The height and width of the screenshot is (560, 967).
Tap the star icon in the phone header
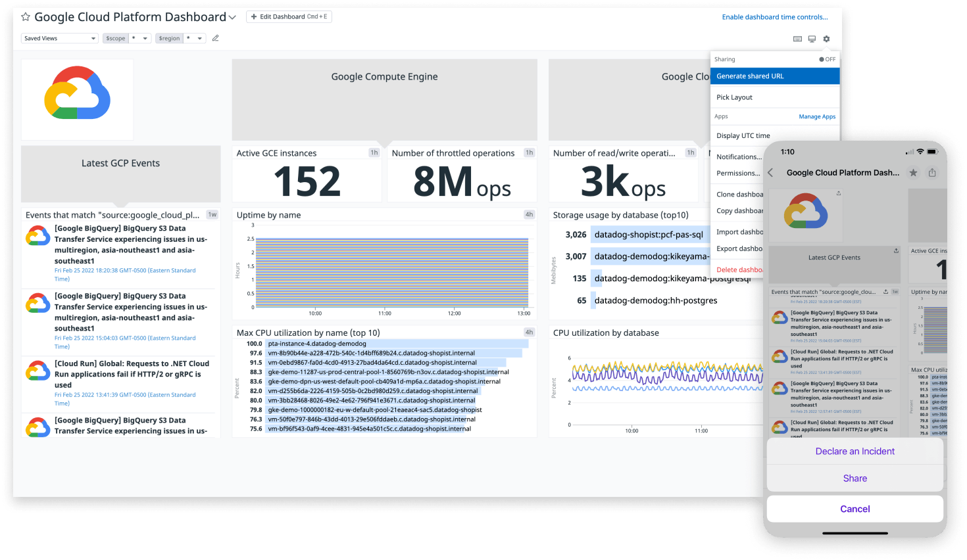click(913, 173)
